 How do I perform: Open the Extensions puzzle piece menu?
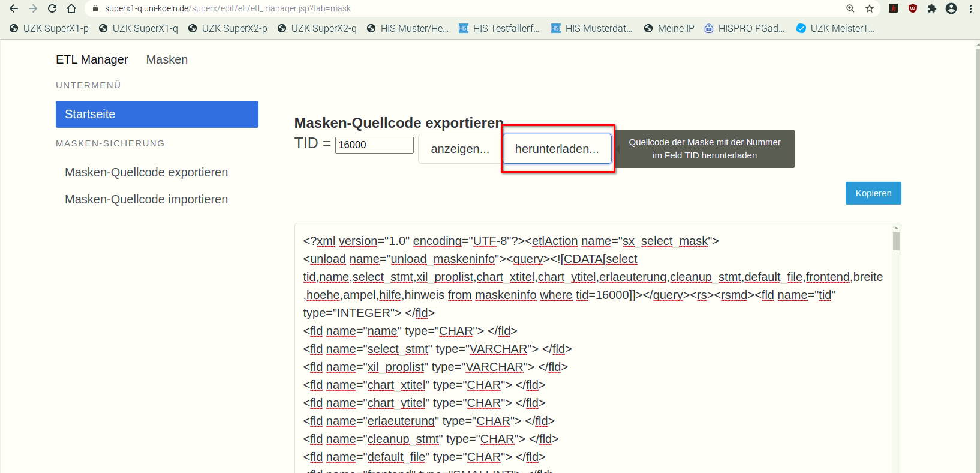[931, 8]
